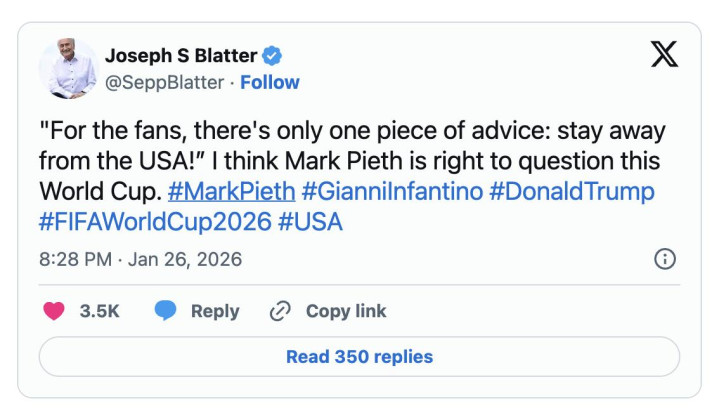Screen dimensions: 719x420
Task: Open the #FIFAWorldCup2026 hashtag
Action: click(x=154, y=221)
